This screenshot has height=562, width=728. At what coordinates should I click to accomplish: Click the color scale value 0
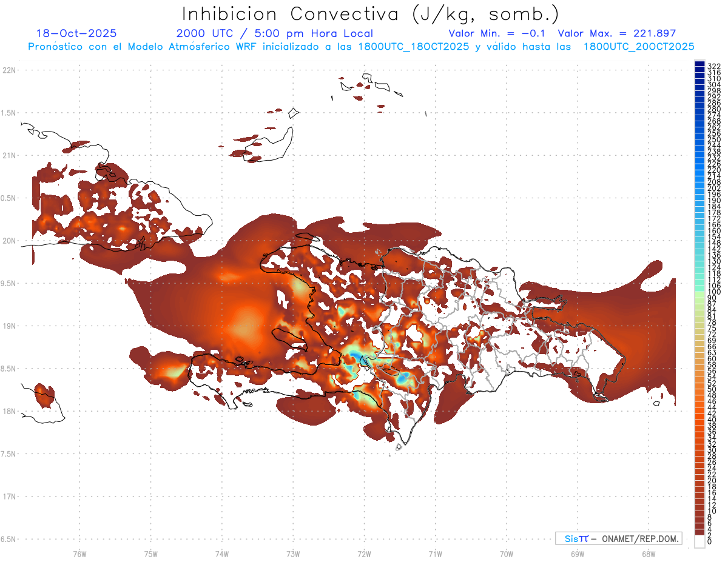[x=710, y=541]
